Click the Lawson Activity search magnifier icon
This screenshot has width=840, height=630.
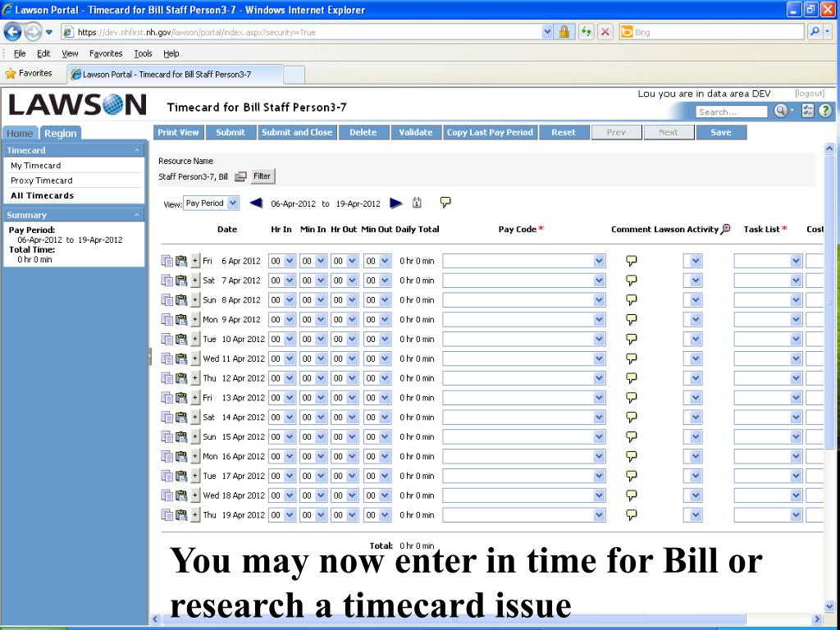tap(725, 230)
